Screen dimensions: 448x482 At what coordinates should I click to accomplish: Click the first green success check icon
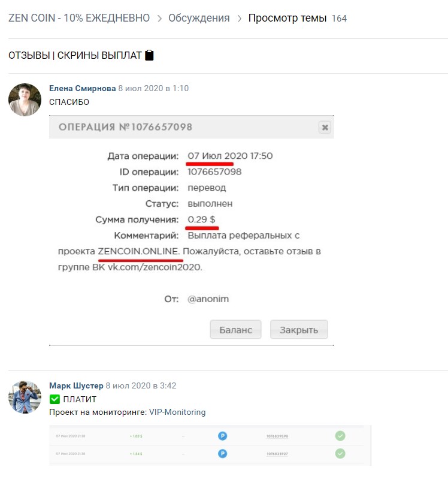tap(340, 436)
